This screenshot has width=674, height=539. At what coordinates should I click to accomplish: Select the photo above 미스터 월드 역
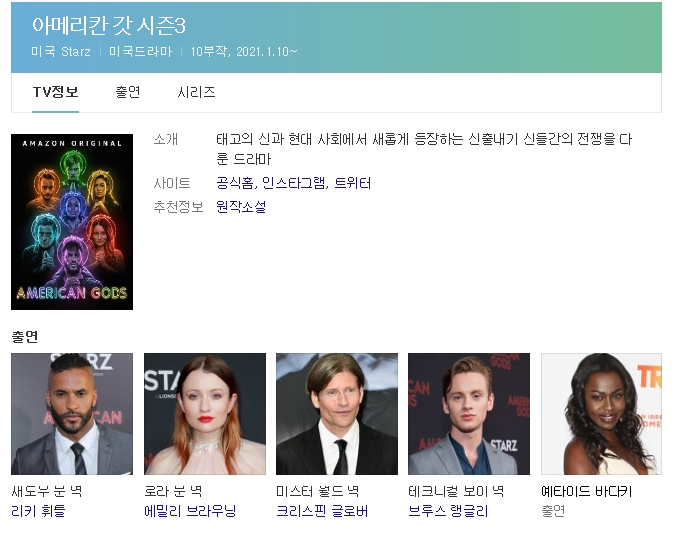tap(337, 413)
